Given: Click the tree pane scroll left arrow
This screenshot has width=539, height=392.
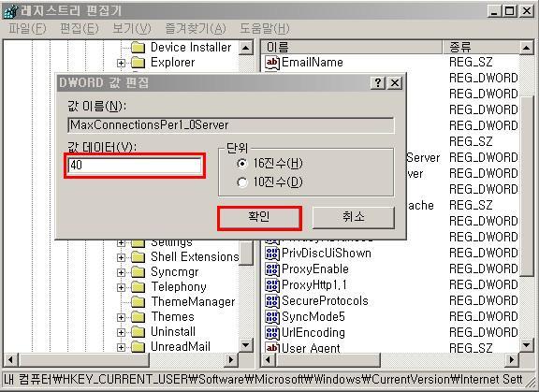Looking at the screenshot, I should coord(10,360).
